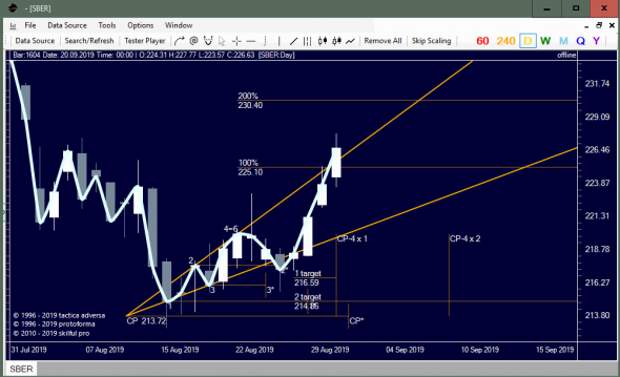Open the Tools menu
Screen dimensions: 620x377
pos(107,25)
